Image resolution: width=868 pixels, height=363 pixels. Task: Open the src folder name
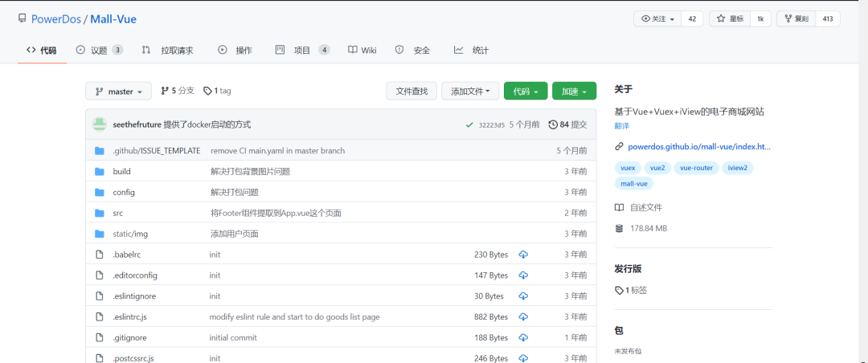coord(117,213)
